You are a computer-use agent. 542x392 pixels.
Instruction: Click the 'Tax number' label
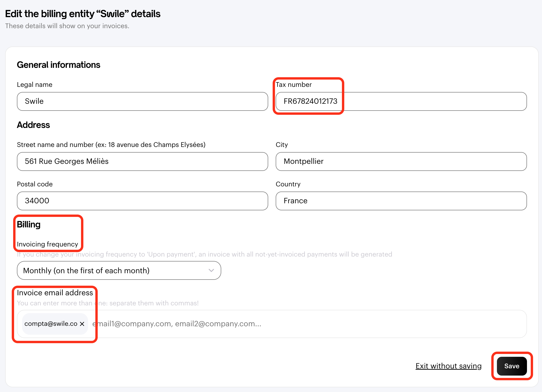coord(294,85)
